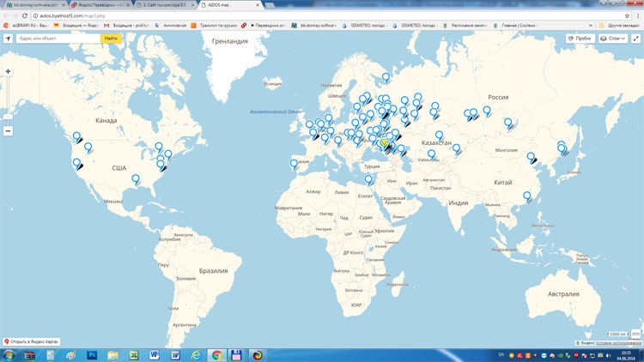Click the southern USA map pin

136,179
